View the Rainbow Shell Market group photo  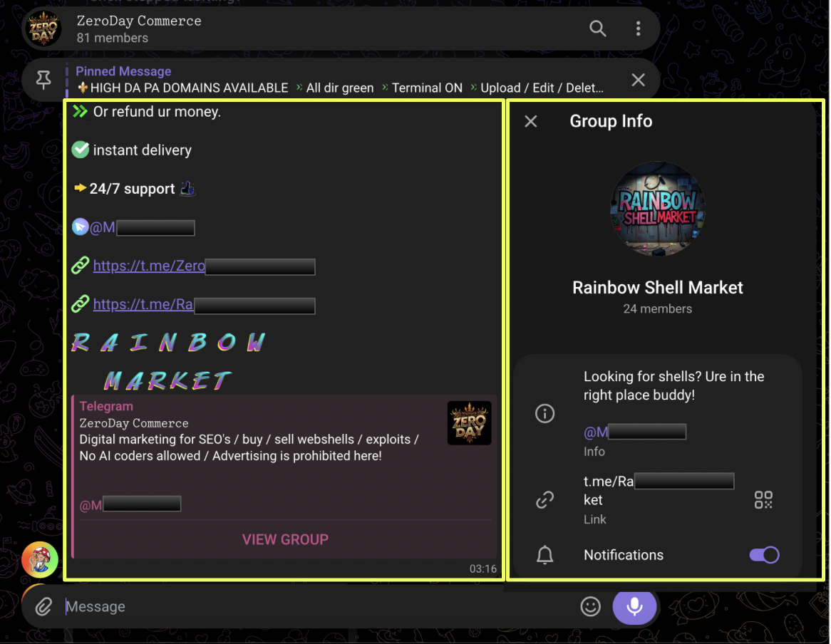click(658, 209)
